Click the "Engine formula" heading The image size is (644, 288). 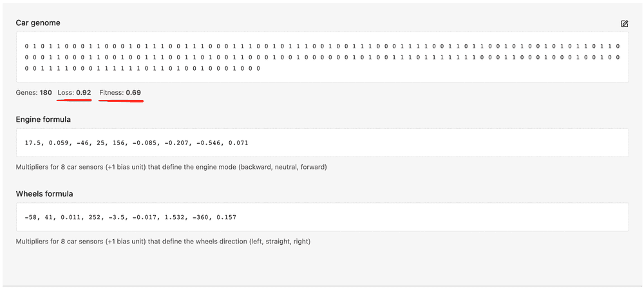pyautogui.click(x=43, y=119)
